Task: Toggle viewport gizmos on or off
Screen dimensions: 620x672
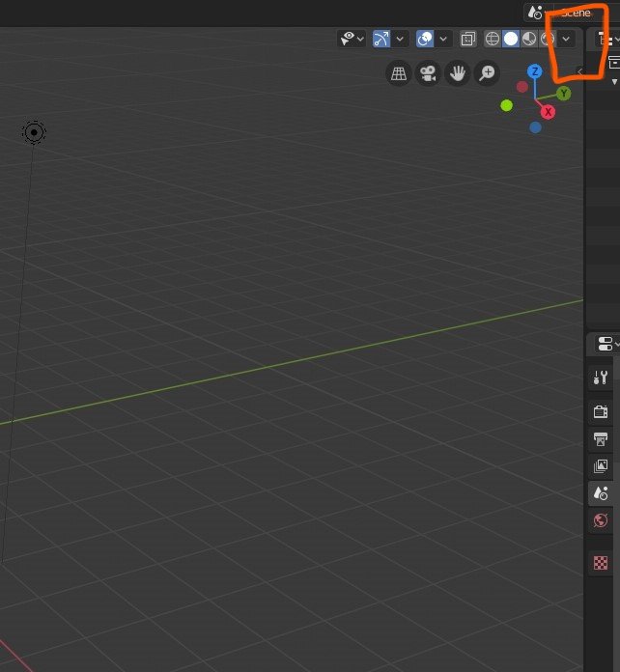Action: point(381,39)
